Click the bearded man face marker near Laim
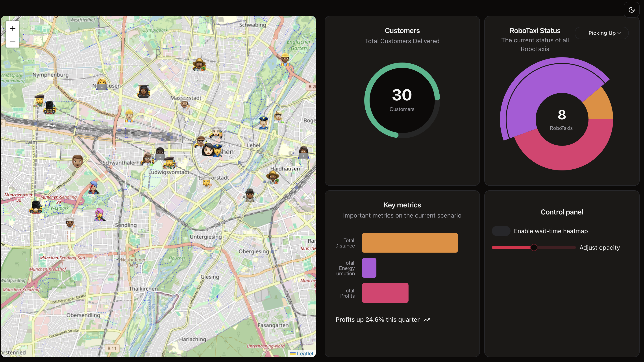 pos(77,161)
